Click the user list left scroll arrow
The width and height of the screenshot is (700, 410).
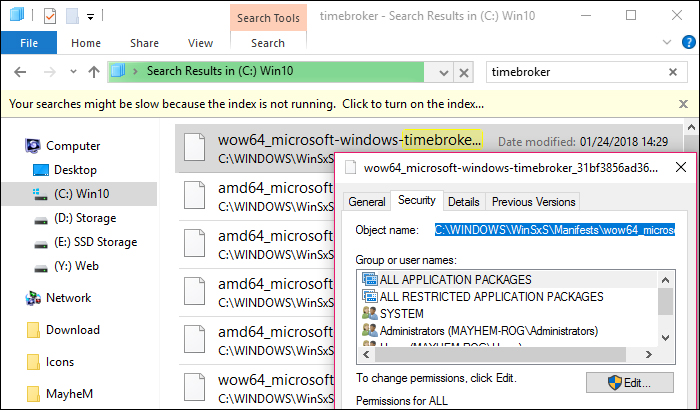(x=366, y=354)
